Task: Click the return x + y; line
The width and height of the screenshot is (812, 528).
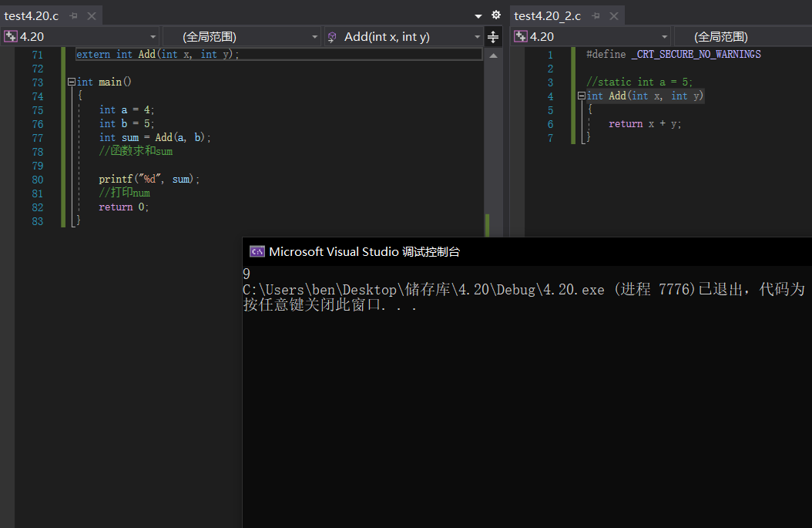Action: click(x=645, y=124)
